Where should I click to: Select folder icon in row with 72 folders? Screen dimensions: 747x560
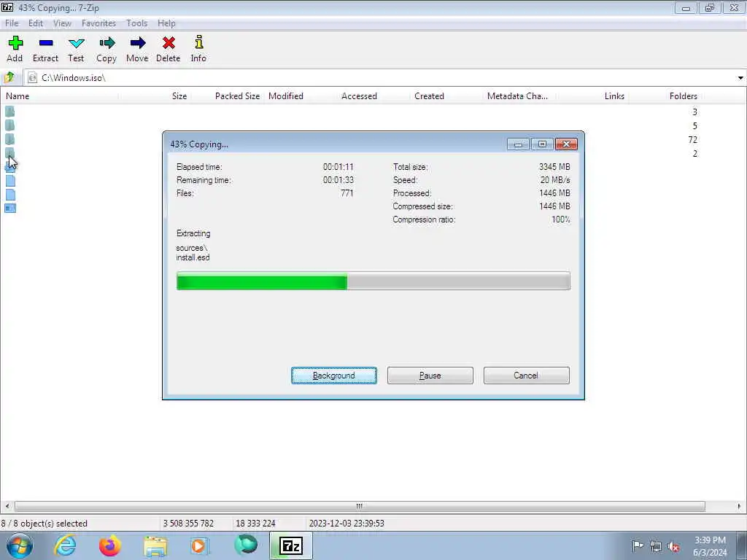[10, 139]
